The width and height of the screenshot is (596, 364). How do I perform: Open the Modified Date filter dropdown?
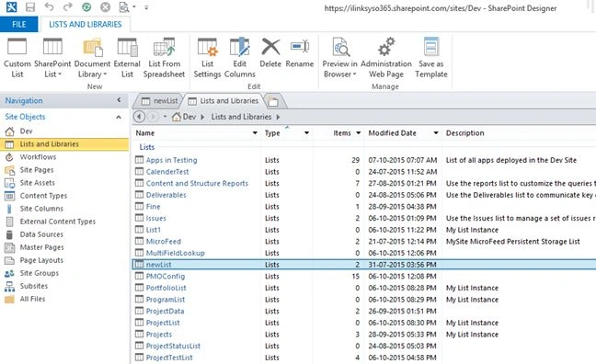tap(436, 133)
